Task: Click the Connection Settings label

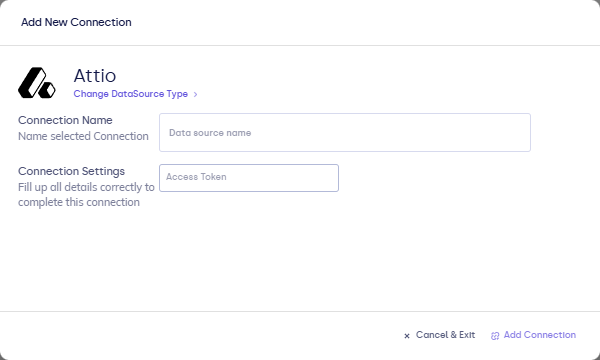Action: (x=71, y=171)
